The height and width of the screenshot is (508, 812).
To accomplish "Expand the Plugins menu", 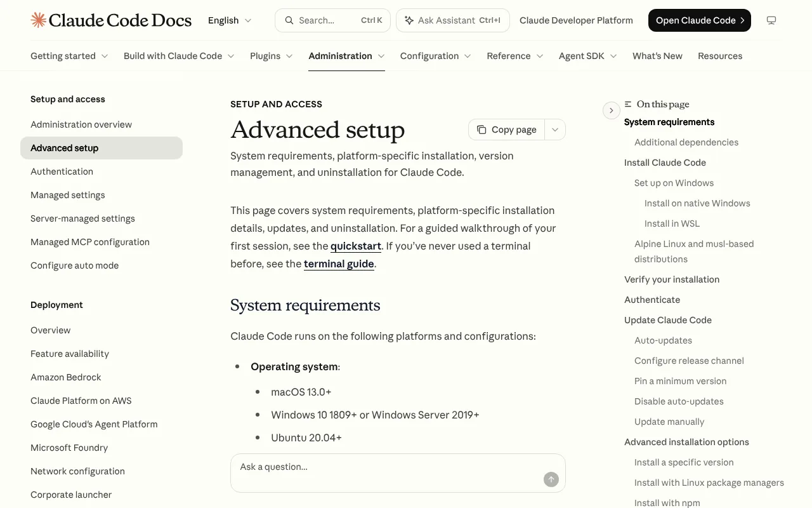I will click(272, 56).
